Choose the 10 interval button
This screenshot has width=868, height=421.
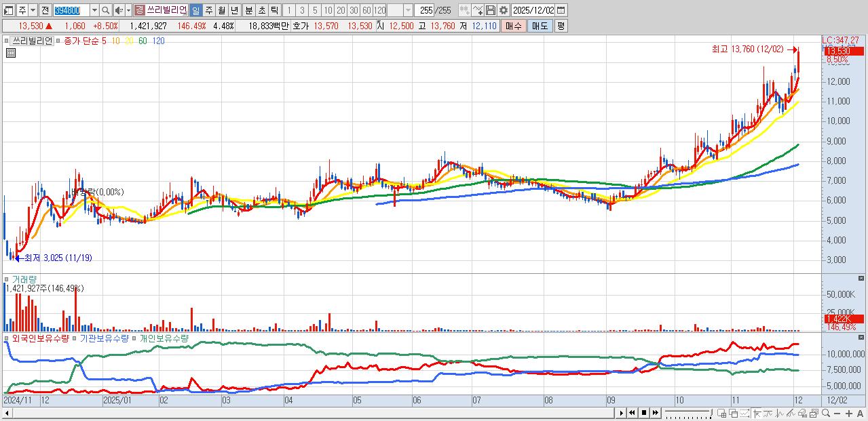[x=328, y=10]
